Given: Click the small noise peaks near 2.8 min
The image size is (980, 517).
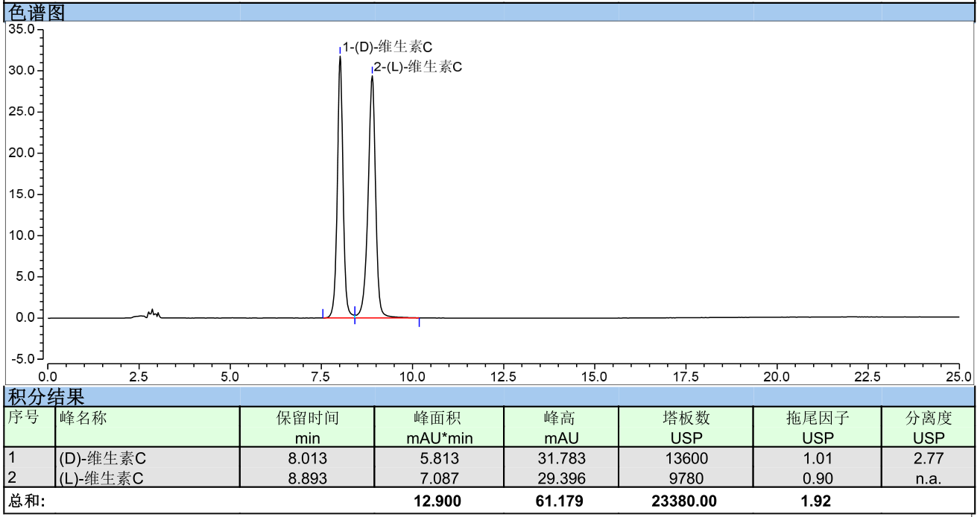Looking at the screenshot, I should tap(152, 313).
